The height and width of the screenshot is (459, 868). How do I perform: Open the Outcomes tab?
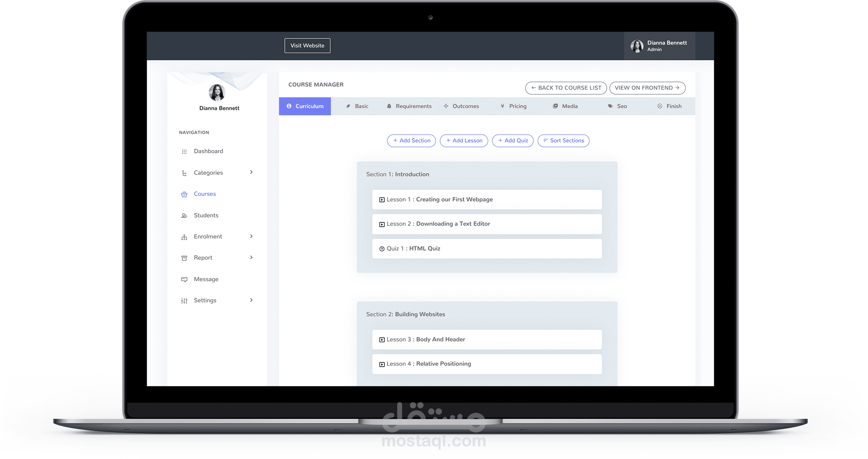point(461,106)
